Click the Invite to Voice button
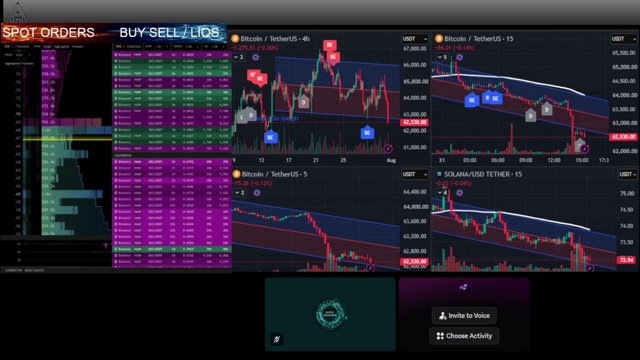The height and width of the screenshot is (360, 640). pos(464,316)
